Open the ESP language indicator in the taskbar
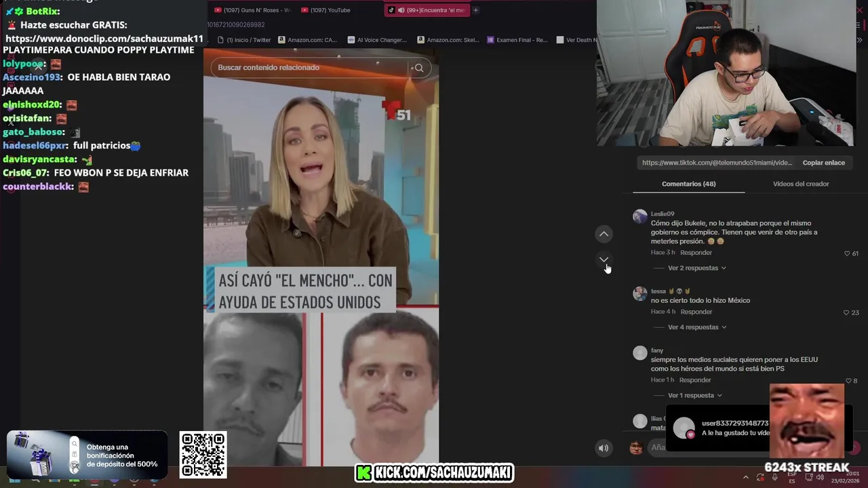Viewport: 868px width, 488px height. [x=792, y=477]
